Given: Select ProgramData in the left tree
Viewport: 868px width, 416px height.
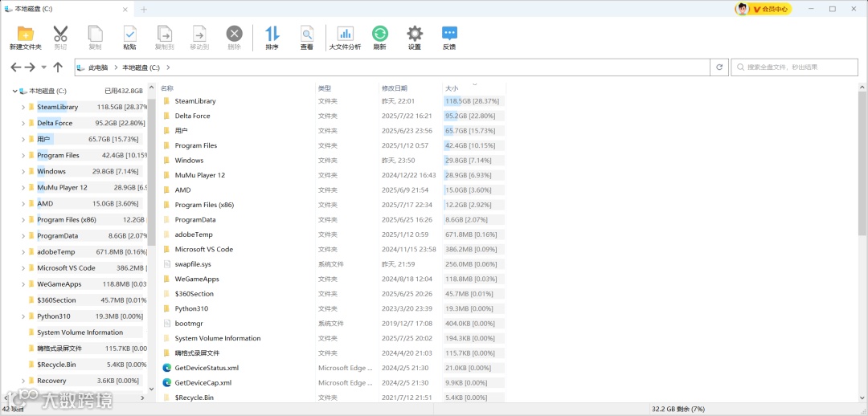Looking at the screenshot, I should click(58, 235).
